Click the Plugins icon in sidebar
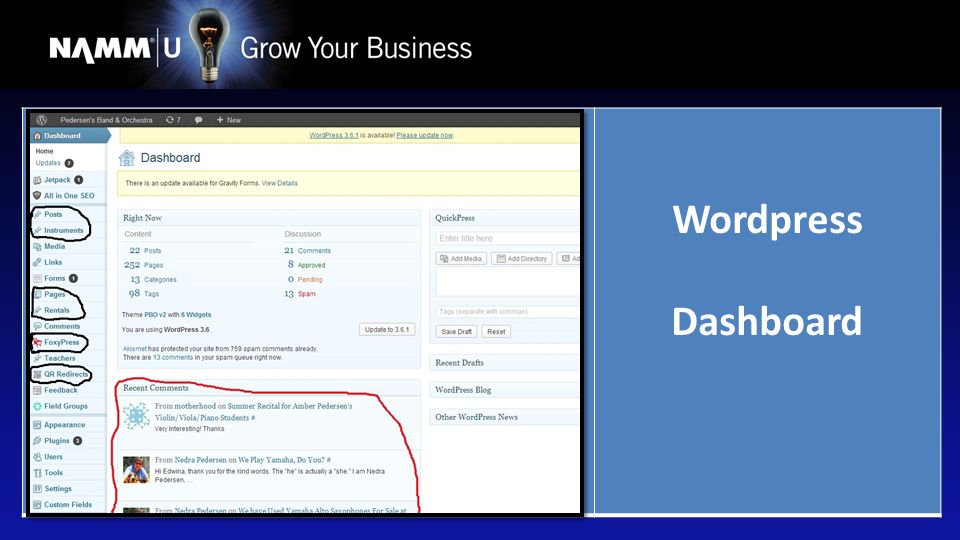Viewport: 960px width, 540px height. click(37, 441)
